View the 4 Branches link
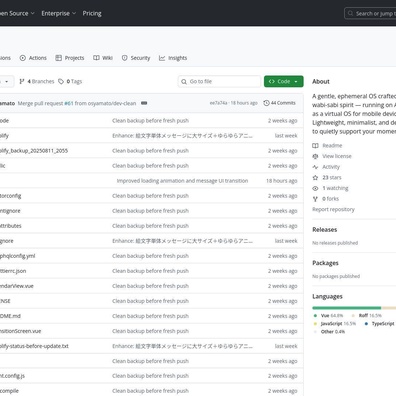Image resolution: width=396 pixels, height=396 pixels. pos(37,81)
